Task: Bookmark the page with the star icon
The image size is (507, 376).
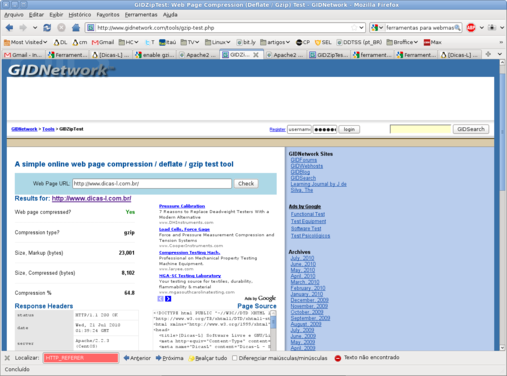Action: tap(354, 28)
